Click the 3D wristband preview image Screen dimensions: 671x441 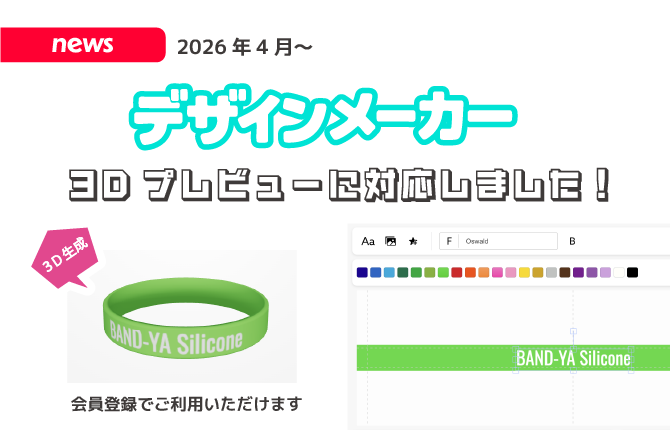tap(182, 317)
